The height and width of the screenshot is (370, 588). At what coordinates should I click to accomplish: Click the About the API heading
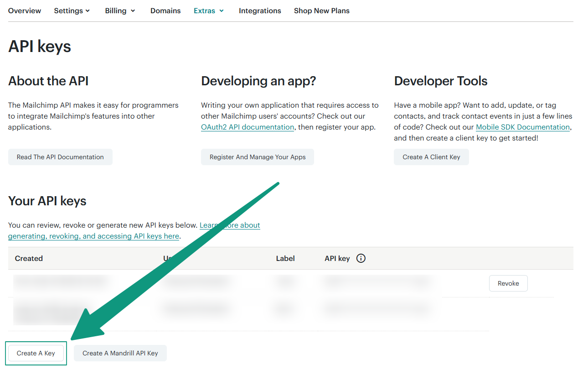point(48,81)
